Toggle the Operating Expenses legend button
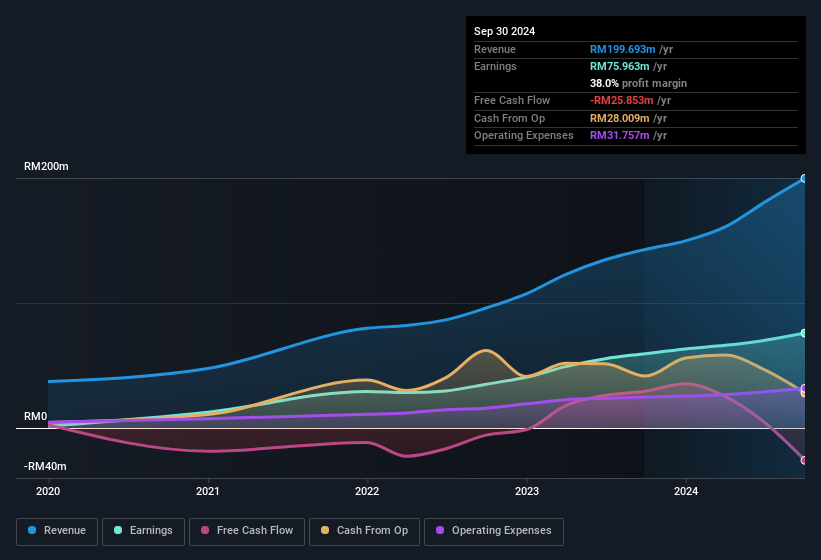Screen dimensions: 821x560 coord(494,531)
